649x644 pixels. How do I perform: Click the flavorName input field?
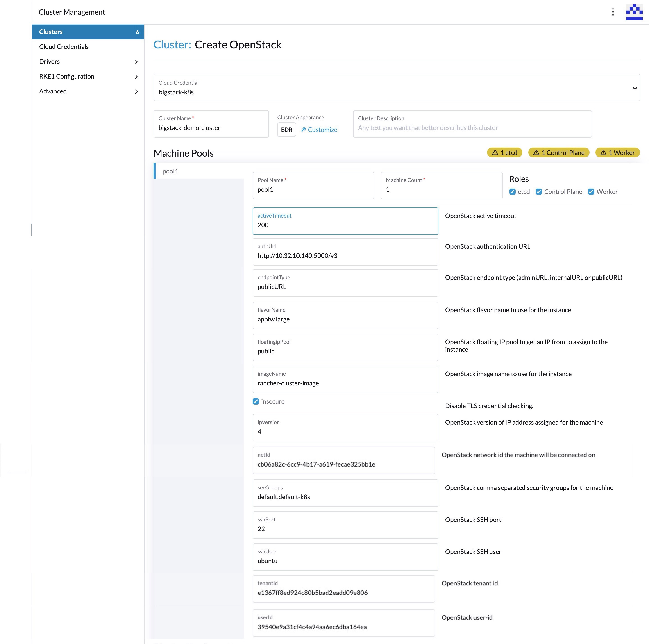[345, 315]
